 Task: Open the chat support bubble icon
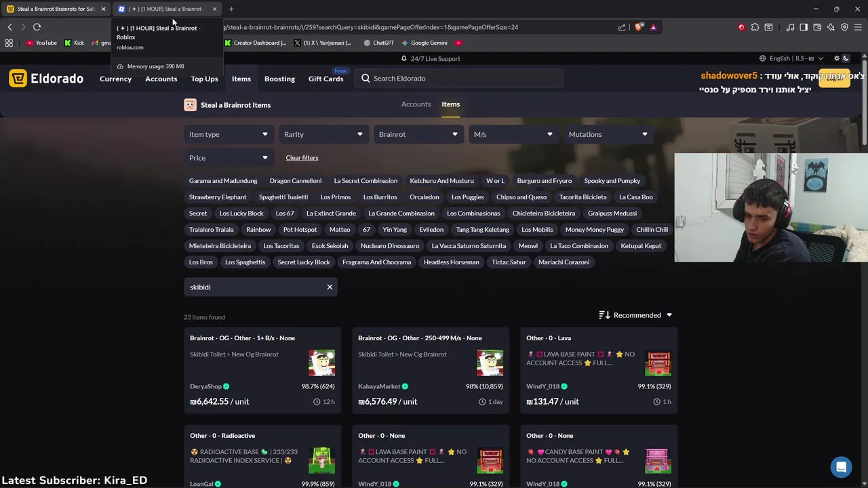pos(841,467)
